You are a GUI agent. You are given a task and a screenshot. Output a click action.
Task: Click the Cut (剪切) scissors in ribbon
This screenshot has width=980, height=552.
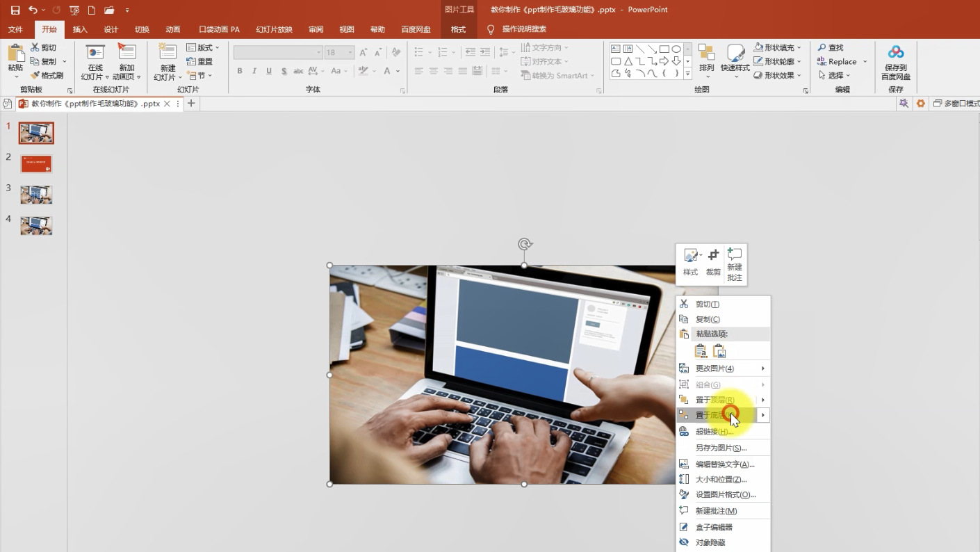pos(44,47)
